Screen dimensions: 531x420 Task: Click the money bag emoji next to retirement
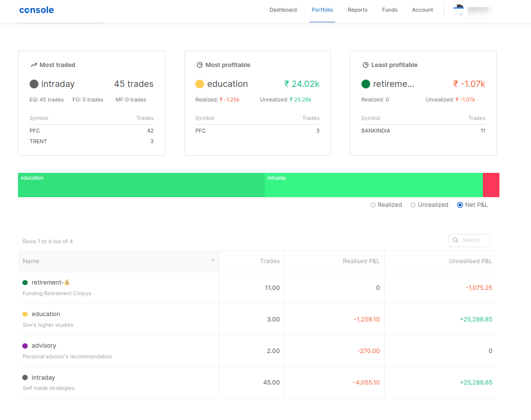coord(67,282)
